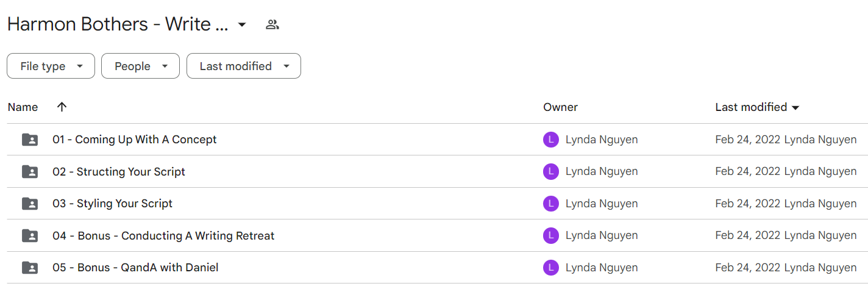Click folder icon for 02 - Structing Your Script
The height and width of the screenshot is (303, 868).
click(30, 172)
